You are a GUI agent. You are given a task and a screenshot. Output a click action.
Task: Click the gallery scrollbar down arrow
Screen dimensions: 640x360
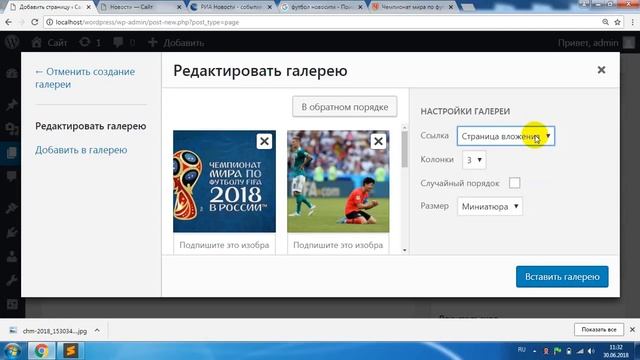click(404, 250)
